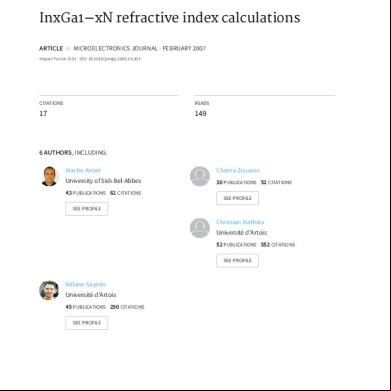
Task: Click the 149 reads count
Action: point(201,113)
